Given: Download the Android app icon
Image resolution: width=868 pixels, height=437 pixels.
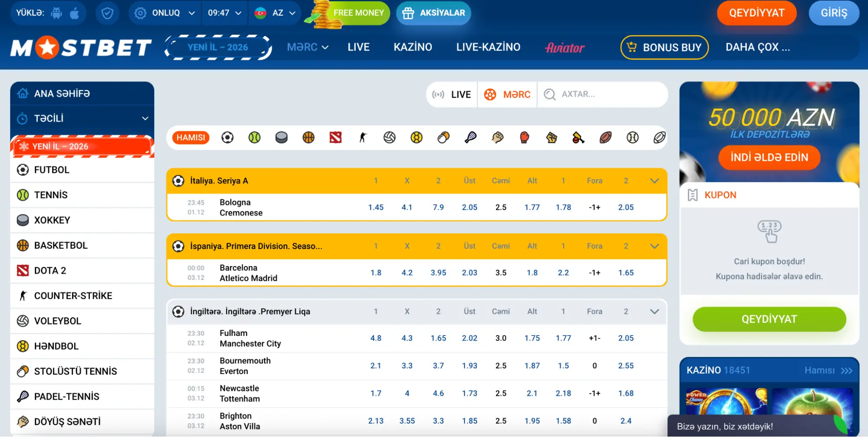Looking at the screenshot, I should coord(56,13).
